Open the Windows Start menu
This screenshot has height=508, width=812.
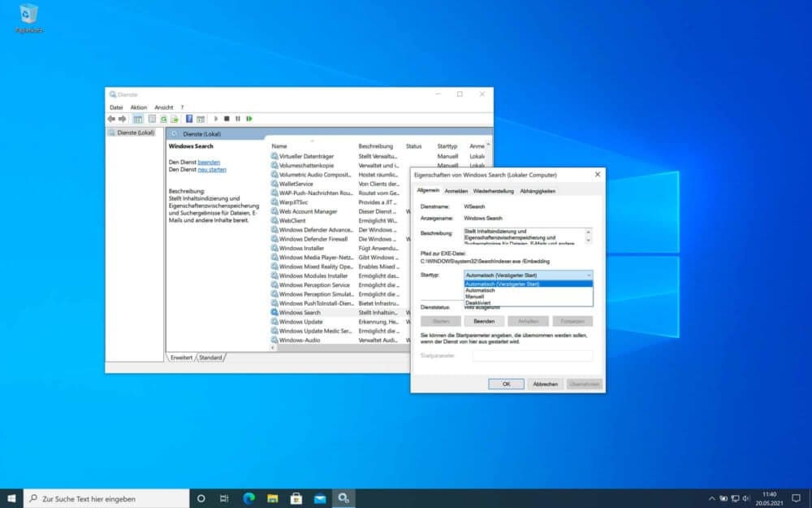coord(11,498)
